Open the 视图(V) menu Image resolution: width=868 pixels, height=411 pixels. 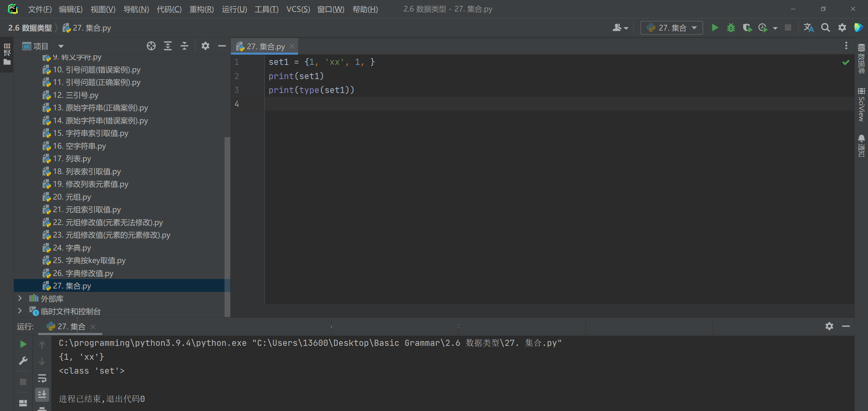[103, 9]
